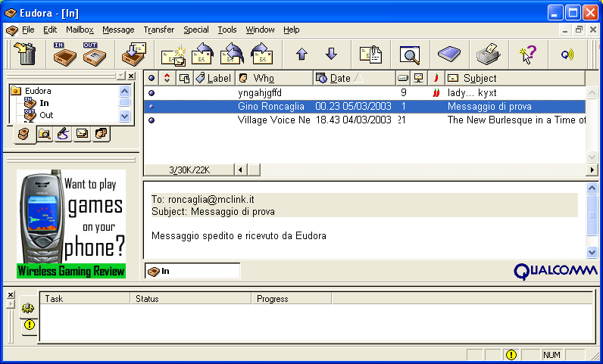Open the In mailbox toolbar icon
603x364 pixels.
tap(64, 54)
